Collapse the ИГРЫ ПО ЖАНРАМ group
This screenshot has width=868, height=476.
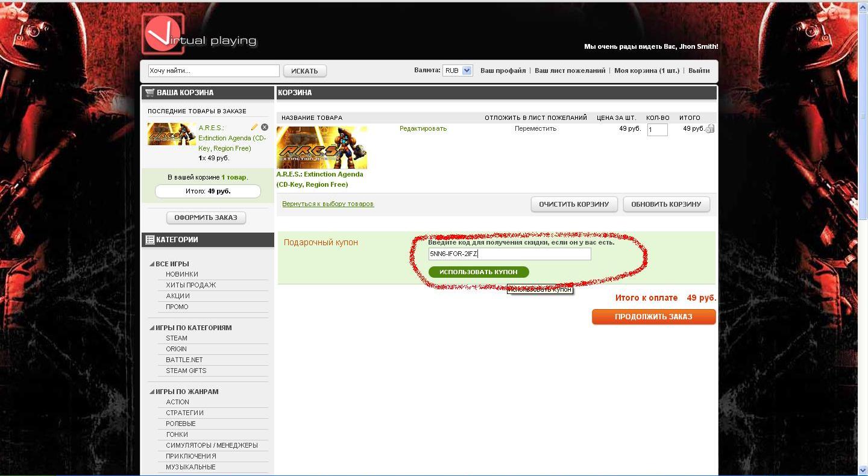[152, 392]
